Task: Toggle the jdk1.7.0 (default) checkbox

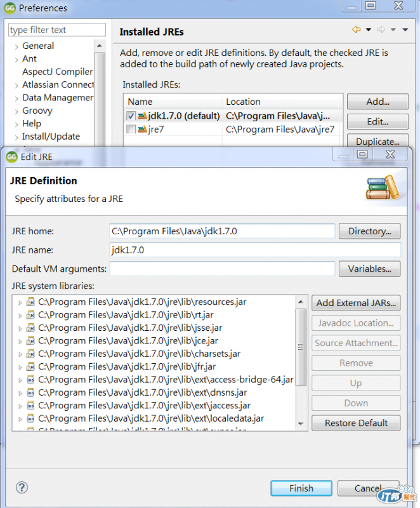Action: point(131,116)
